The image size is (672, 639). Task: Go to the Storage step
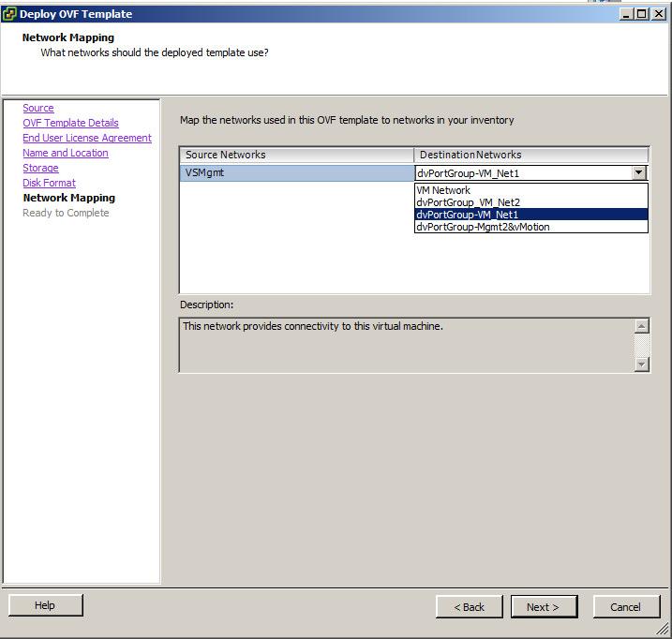coord(40,168)
